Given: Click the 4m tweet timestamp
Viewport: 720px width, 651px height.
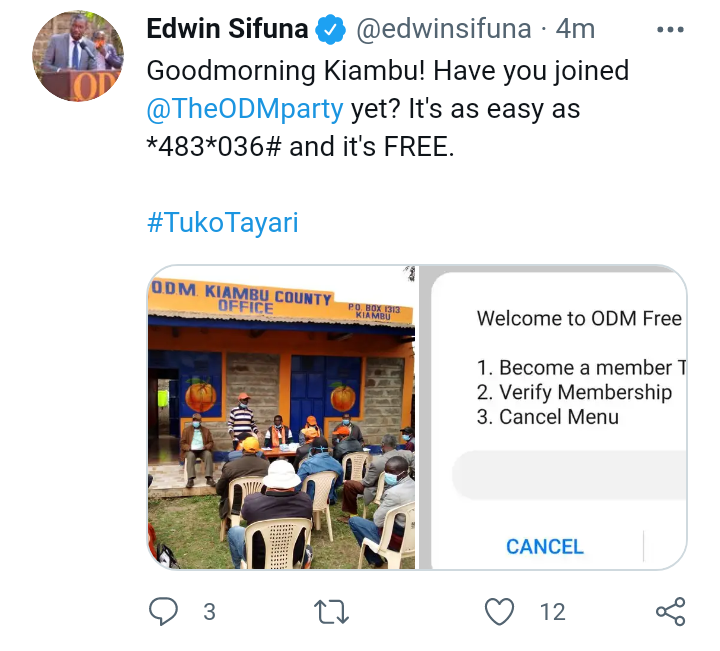Looking at the screenshot, I should (575, 29).
